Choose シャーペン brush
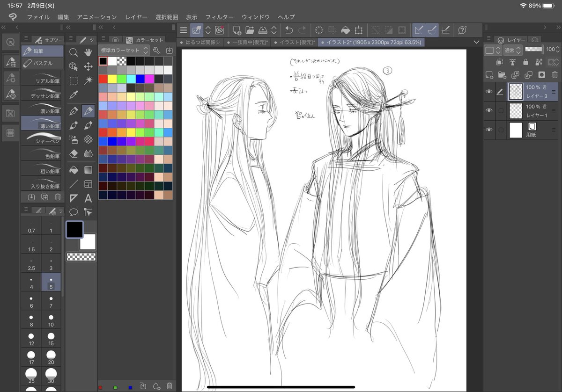The height and width of the screenshot is (392, 562). point(41,138)
